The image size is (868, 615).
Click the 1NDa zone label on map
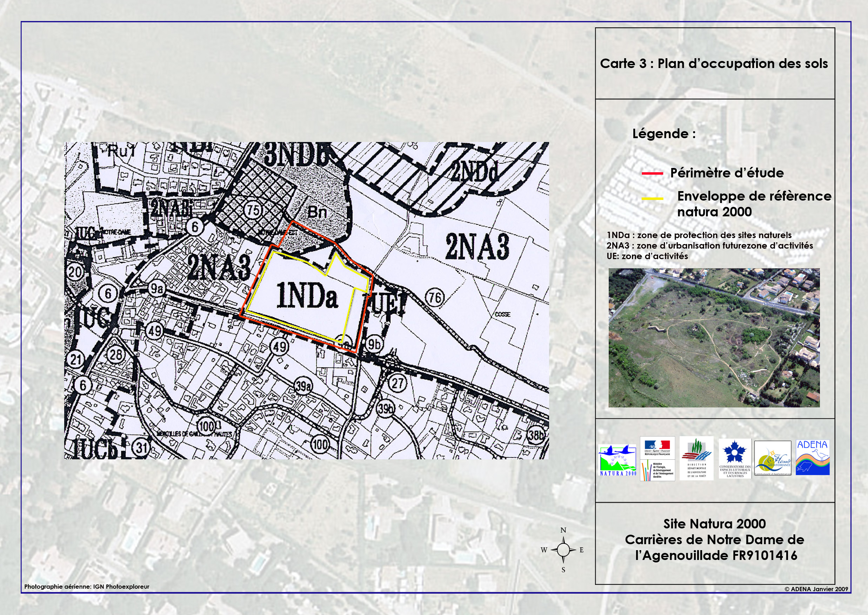(307, 295)
